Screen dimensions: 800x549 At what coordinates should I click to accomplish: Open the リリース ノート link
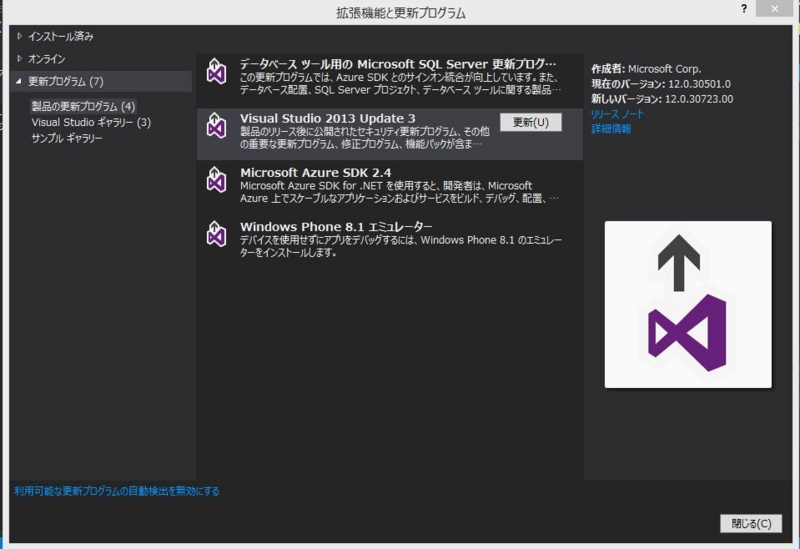617,114
